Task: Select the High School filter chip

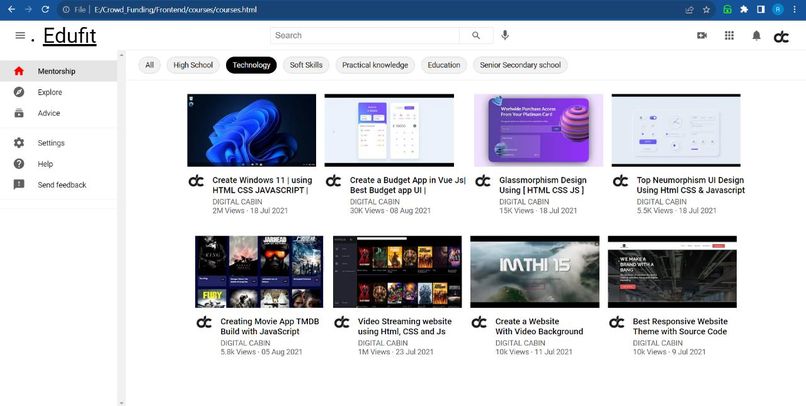Action: [x=193, y=65]
